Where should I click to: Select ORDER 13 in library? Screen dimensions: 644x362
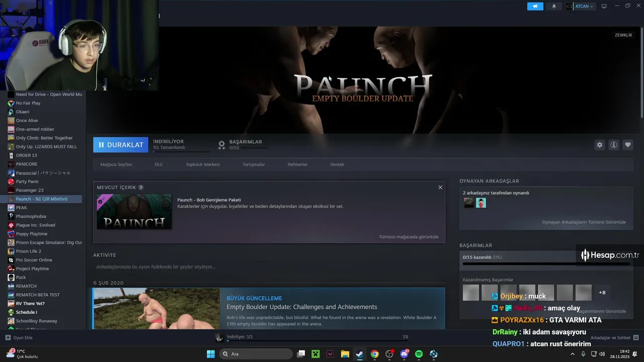(45, 155)
